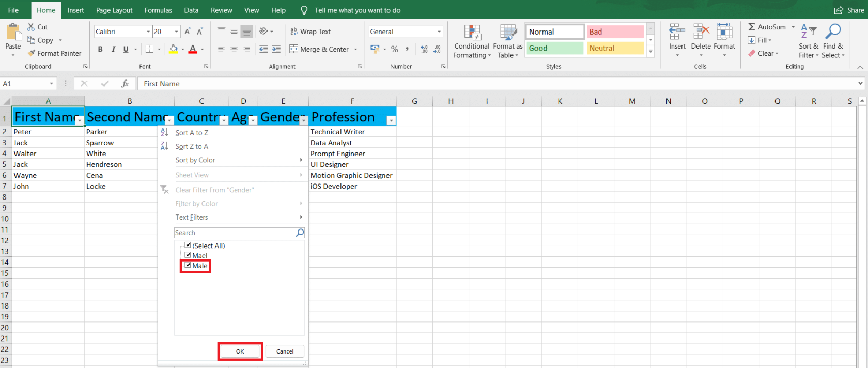Click the Delete cells icon
The height and width of the screenshot is (368, 868).
coord(701,32)
